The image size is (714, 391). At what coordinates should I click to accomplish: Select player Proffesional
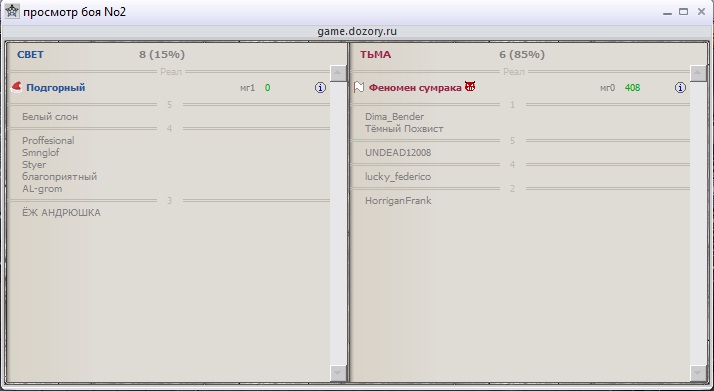pos(48,141)
